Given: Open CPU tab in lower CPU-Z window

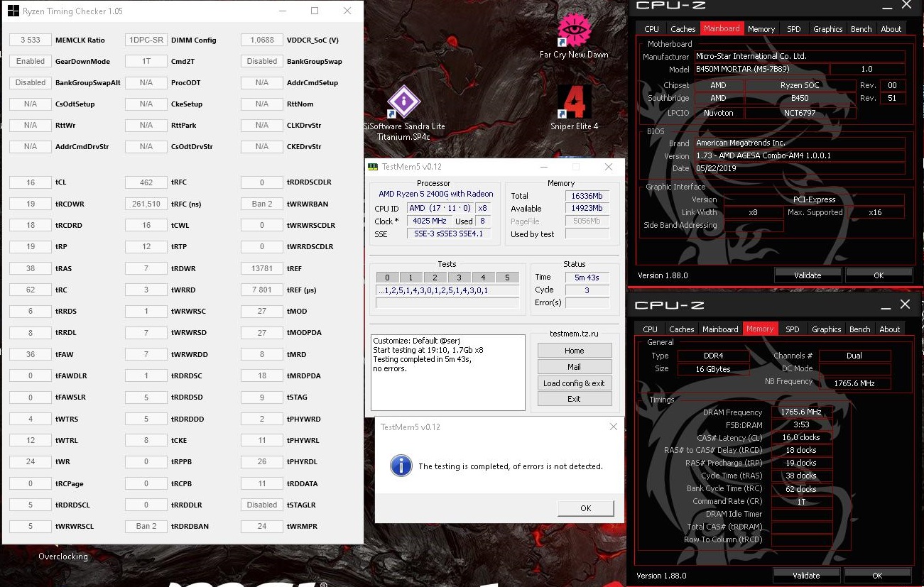Looking at the screenshot, I should [x=650, y=329].
